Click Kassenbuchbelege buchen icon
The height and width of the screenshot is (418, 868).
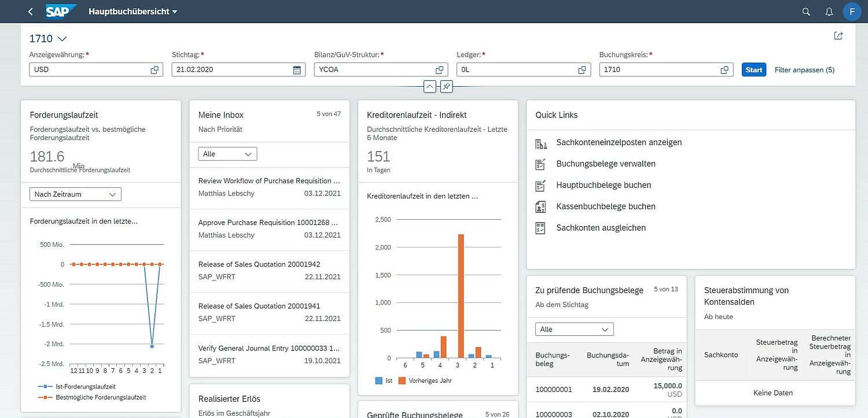point(541,206)
